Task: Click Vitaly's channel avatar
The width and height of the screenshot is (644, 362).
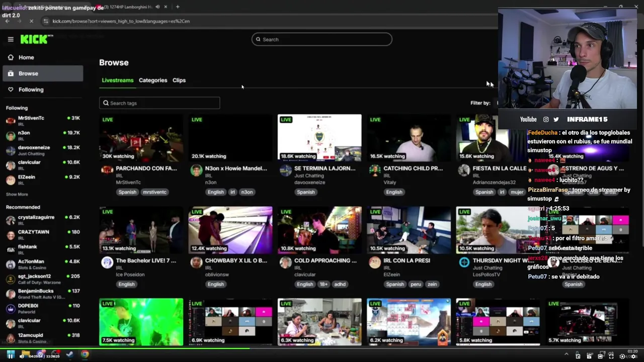Action: point(375,170)
